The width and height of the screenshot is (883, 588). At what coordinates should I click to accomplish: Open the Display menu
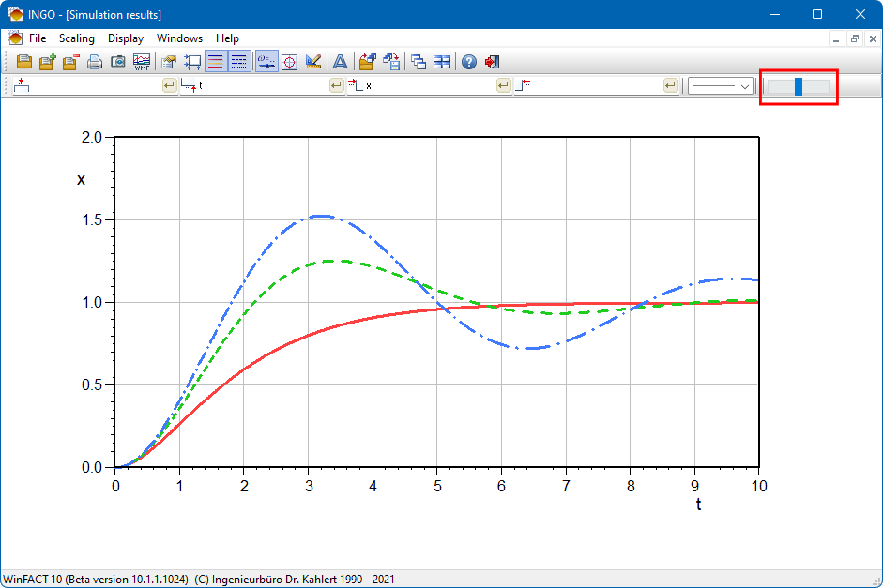click(x=125, y=38)
